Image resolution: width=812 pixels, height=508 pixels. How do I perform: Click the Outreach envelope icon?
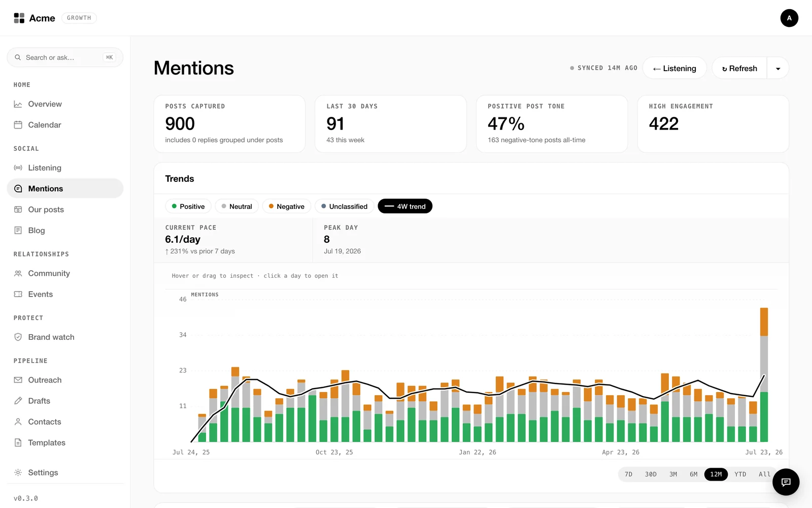(18, 380)
